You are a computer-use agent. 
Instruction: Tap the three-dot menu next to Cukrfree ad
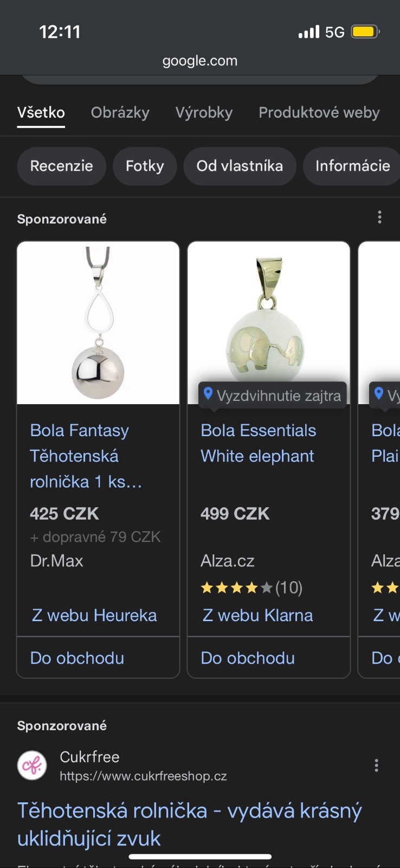click(x=376, y=765)
